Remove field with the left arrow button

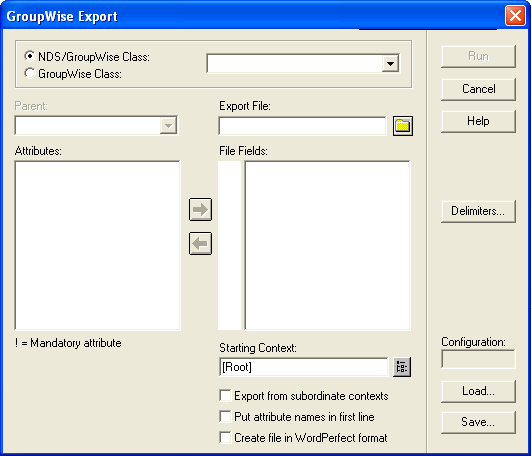[x=200, y=243]
